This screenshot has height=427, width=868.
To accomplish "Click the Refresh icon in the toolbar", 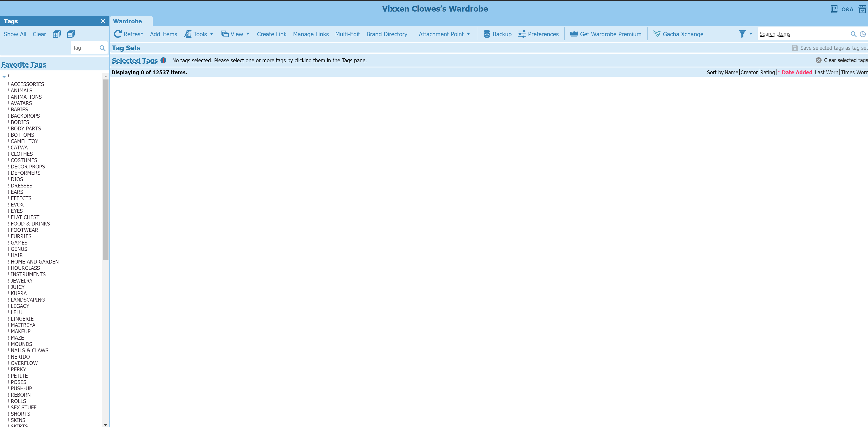I will point(118,34).
